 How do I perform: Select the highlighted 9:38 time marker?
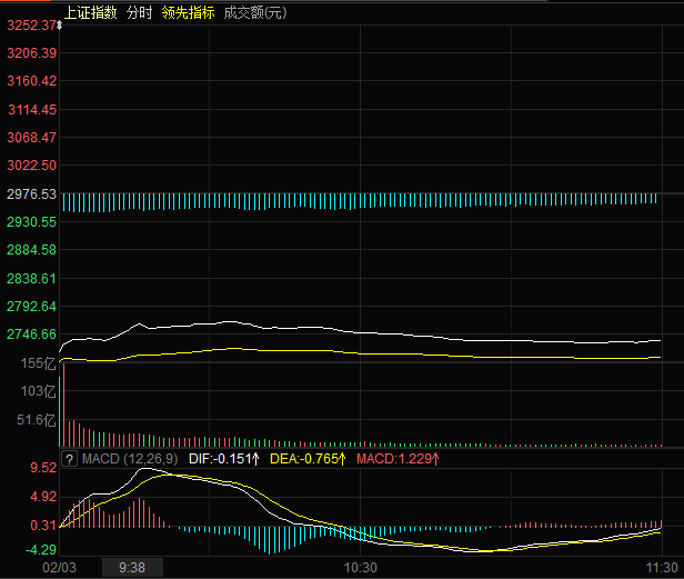[131, 567]
